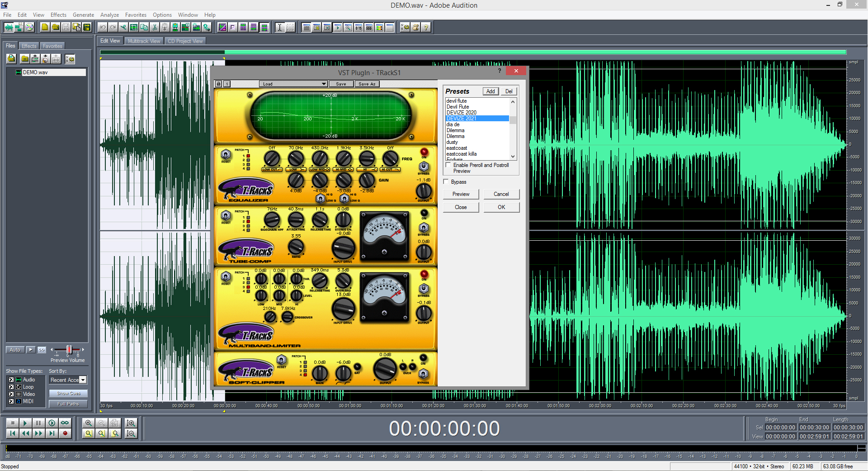Open the File menu
868x471 pixels.
click(7, 15)
